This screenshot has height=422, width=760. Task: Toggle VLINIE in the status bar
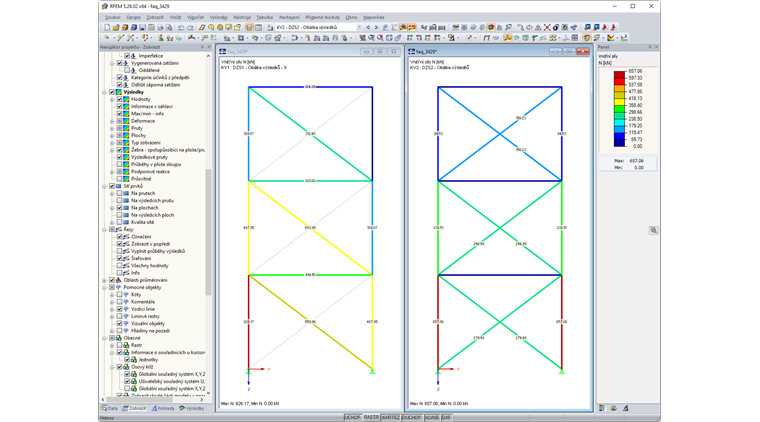point(432,418)
